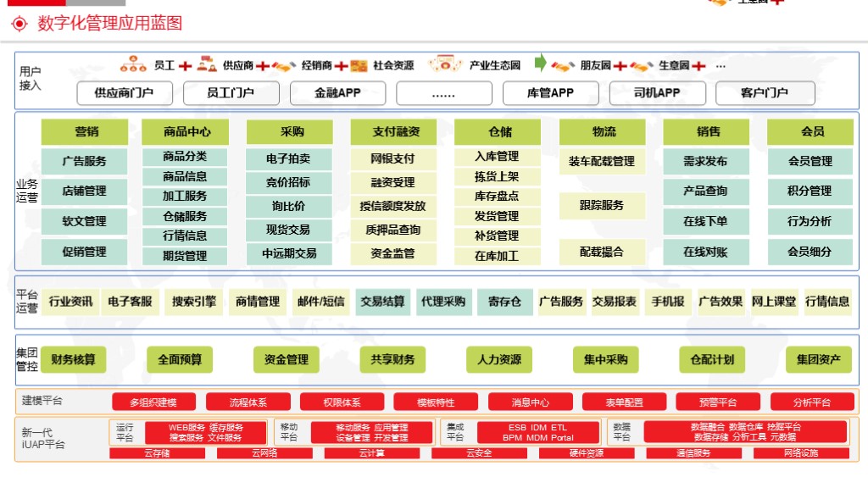Click the 竞价招标 cell

289,183
